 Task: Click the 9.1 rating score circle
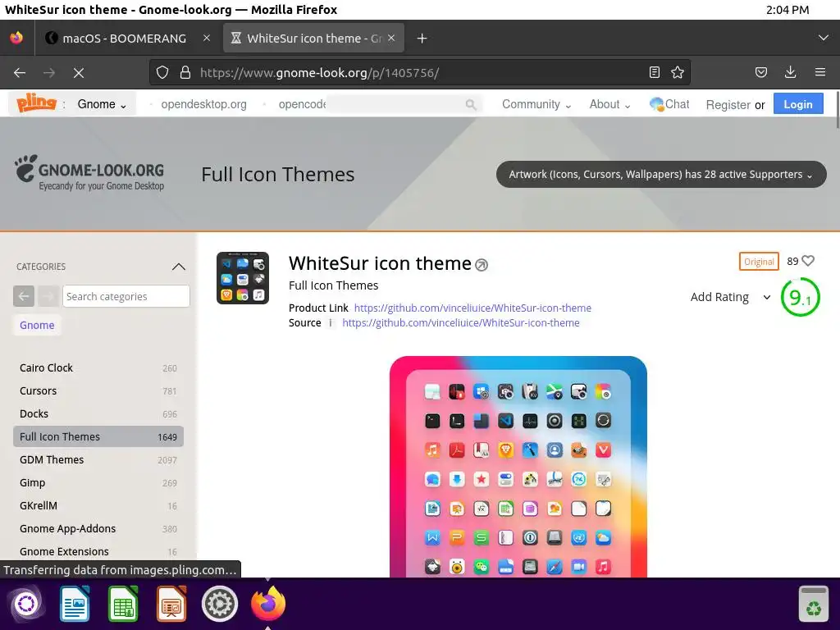click(801, 297)
